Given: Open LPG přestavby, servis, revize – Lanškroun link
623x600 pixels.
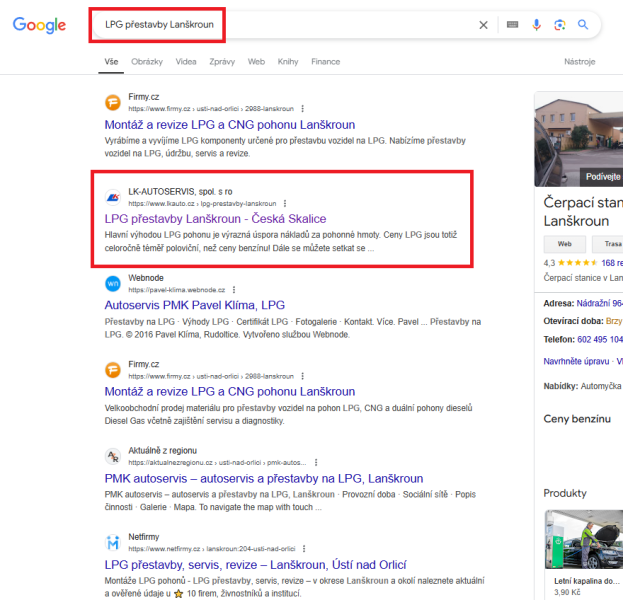Looking at the screenshot, I should (255, 565).
